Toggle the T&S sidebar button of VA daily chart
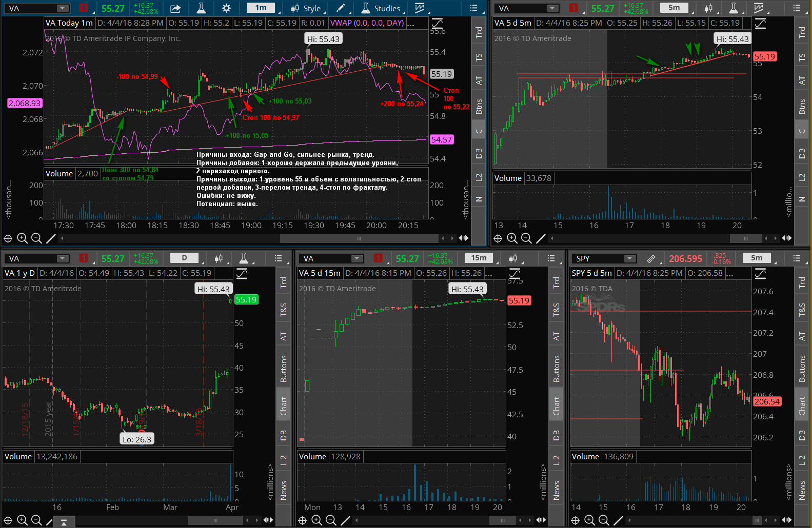The height and width of the screenshot is (528, 812). coord(283,310)
